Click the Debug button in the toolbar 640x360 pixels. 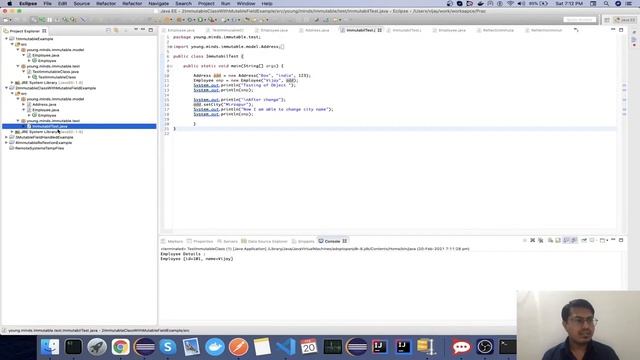coord(190,20)
